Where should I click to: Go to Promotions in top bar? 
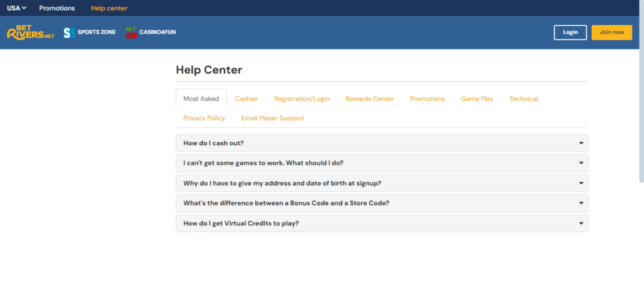57,8
